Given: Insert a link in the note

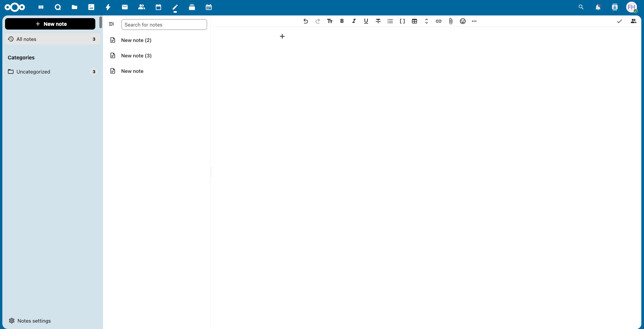Looking at the screenshot, I should tap(439, 21).
